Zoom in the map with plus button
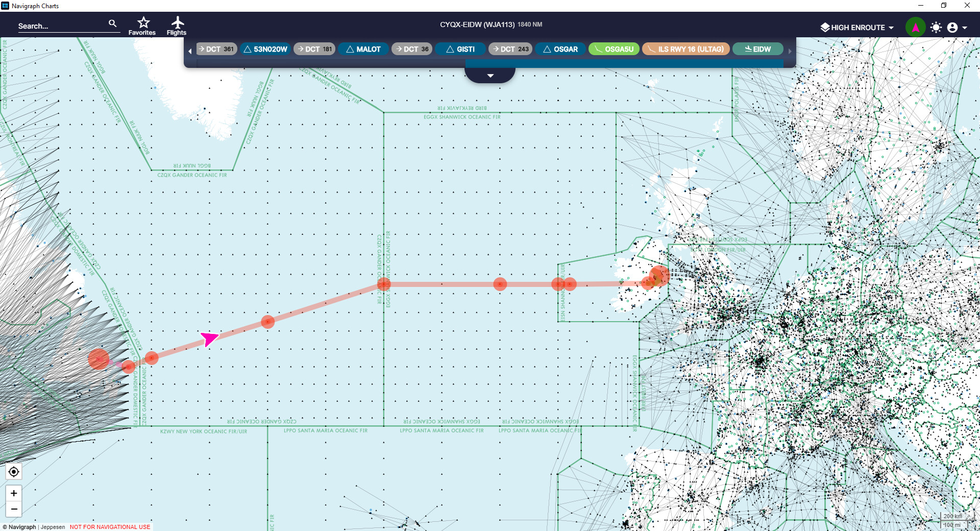 tap(14, 493)
